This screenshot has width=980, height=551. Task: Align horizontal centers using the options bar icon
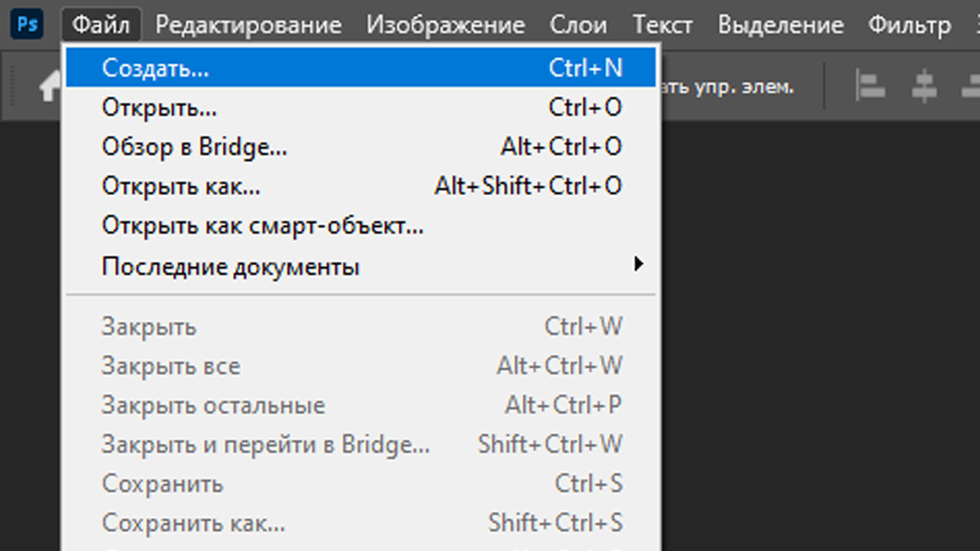pyautogui.click(x=924, y=87)
